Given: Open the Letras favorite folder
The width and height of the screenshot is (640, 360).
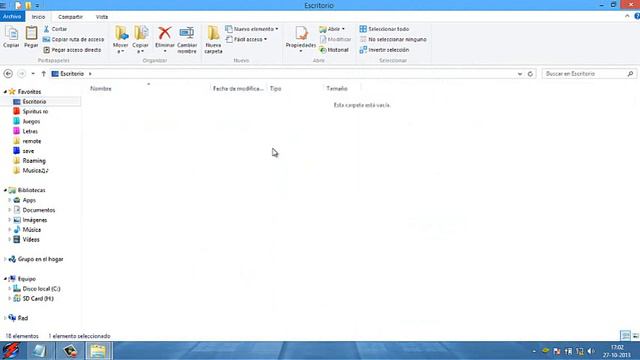Looking at the screenshot, I should 30,131.
